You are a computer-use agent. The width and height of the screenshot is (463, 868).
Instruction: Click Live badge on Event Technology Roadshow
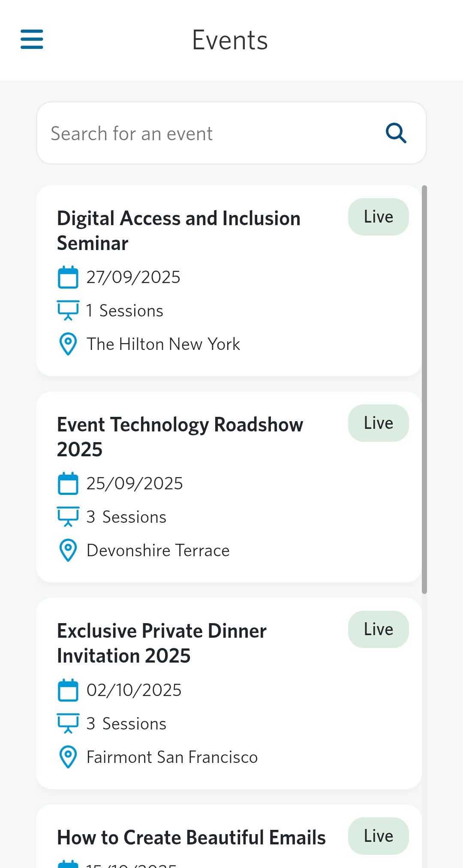point(378,423)
